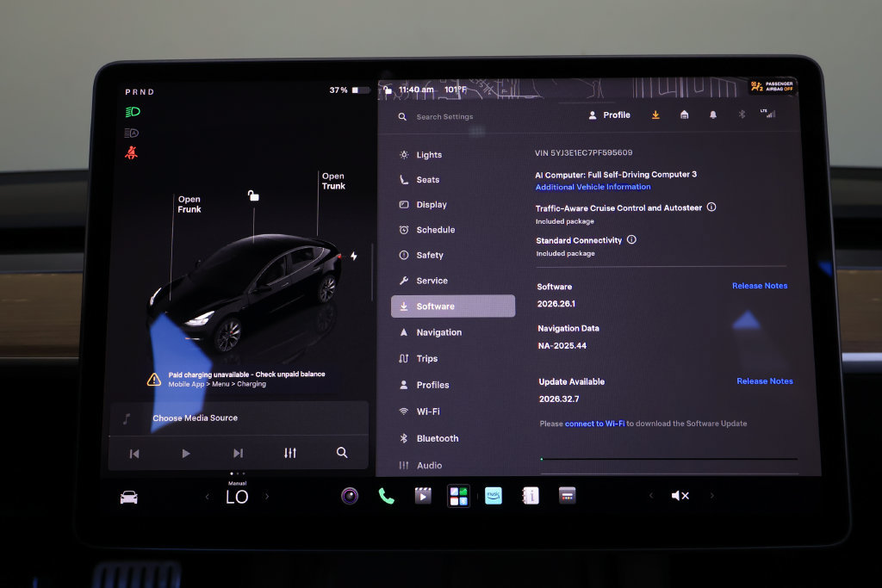Show info for Traffic-Aware Cruise Control

711,207
